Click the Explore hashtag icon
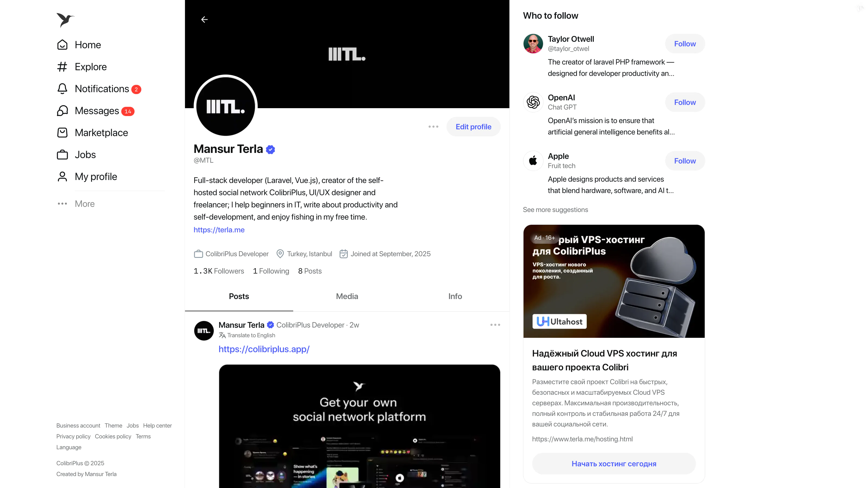Image resolution: width=868 pixels, height=488 pixels. pos(62,67)
